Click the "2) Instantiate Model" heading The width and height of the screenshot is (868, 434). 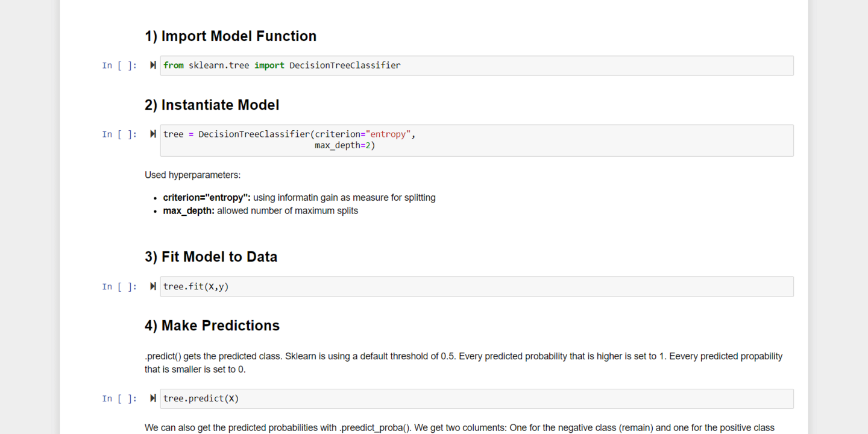click(x=212, y=105)
